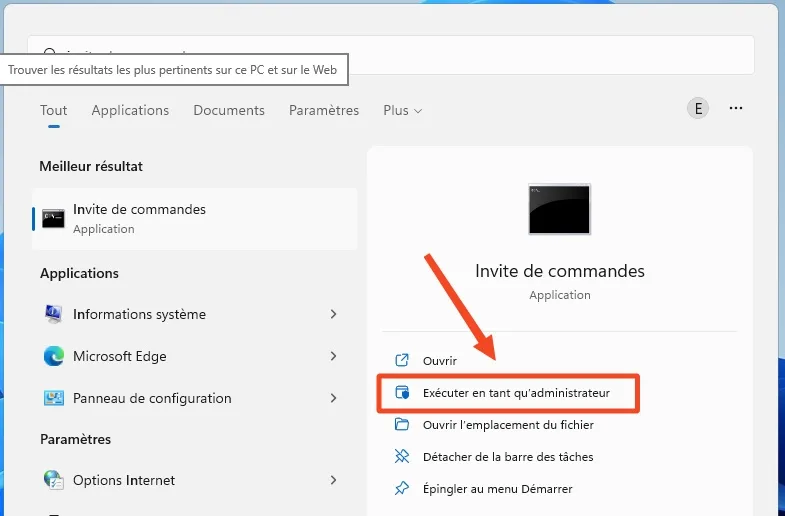
Task: Choose Ouvrir in the action list
Action: 440,361
